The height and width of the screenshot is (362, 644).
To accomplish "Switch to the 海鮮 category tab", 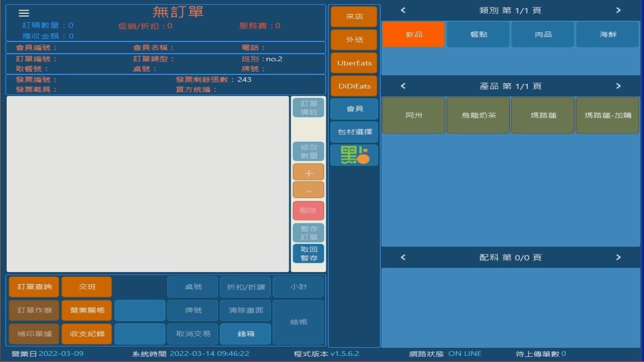I will point(607,34).
